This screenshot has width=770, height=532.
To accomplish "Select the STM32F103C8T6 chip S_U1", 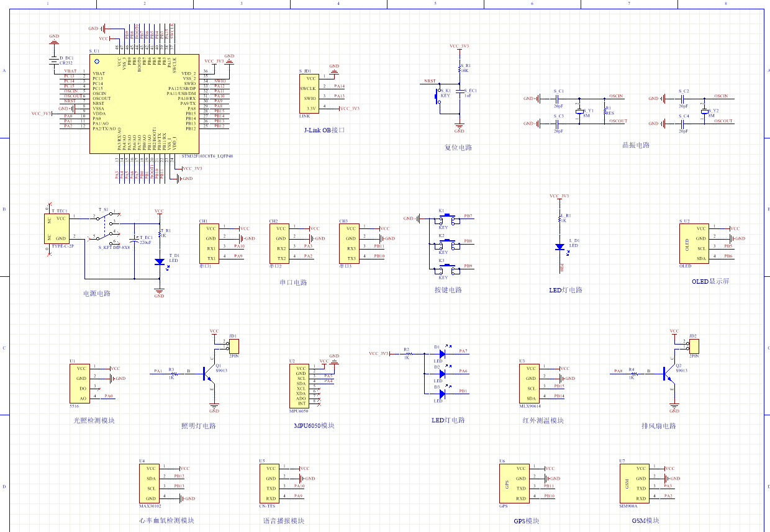I will [144, 103].
